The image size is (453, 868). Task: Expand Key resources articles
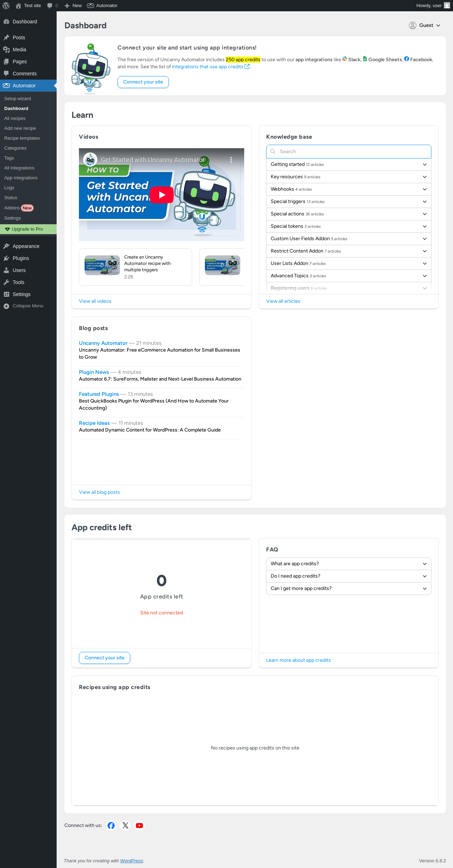tap(349, 177)
